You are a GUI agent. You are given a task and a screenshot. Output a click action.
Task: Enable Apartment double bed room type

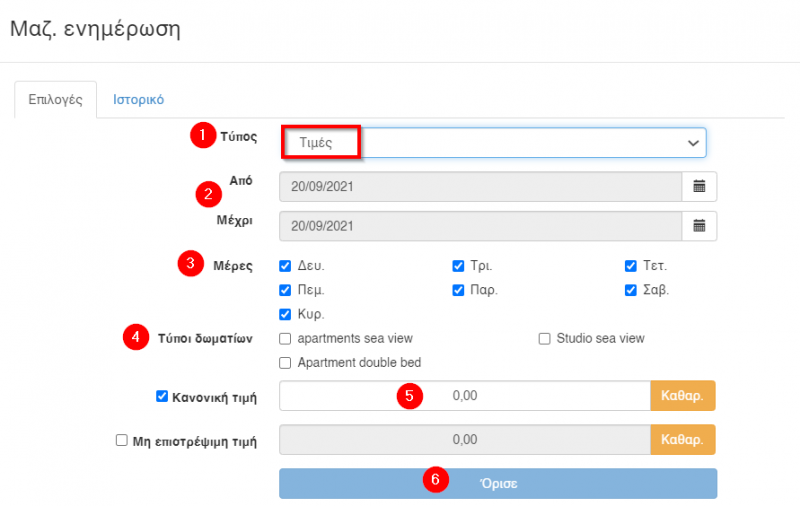pos(286,362)
